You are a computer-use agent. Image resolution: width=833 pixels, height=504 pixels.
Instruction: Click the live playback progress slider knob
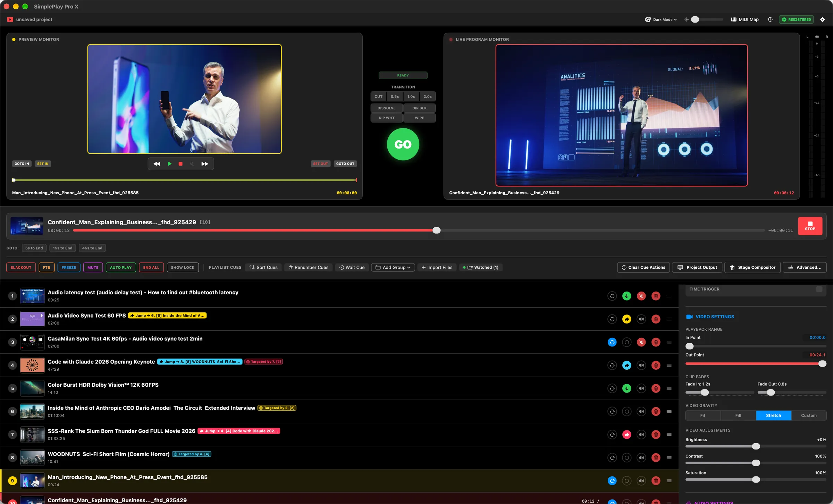point(437,230)
